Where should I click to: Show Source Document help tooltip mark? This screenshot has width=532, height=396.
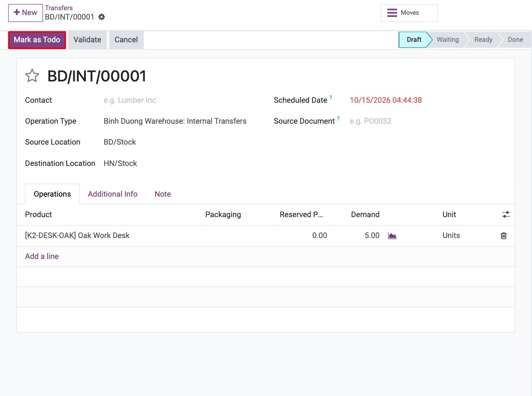tap(338, 119)
